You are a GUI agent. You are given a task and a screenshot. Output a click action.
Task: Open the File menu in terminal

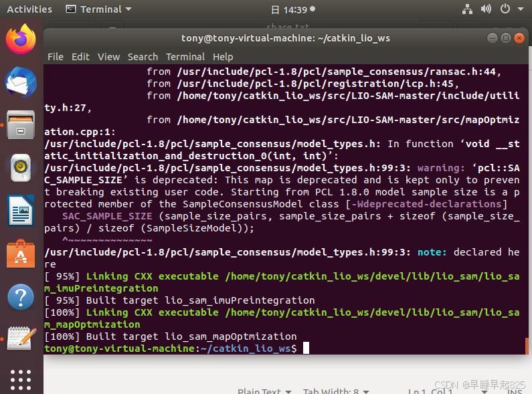point(56,57)
